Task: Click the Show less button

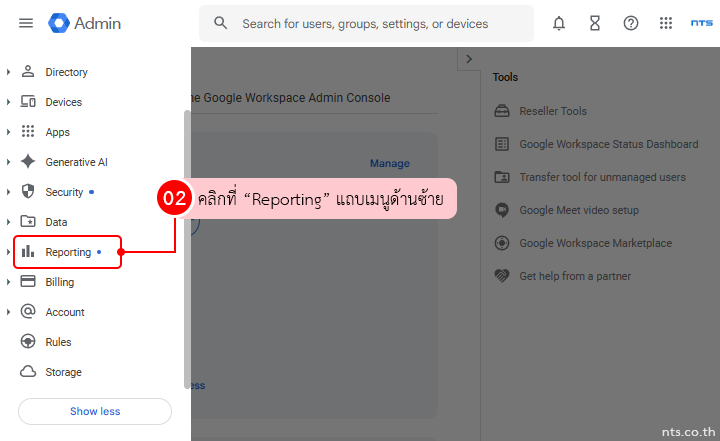Action: (95, 411)
